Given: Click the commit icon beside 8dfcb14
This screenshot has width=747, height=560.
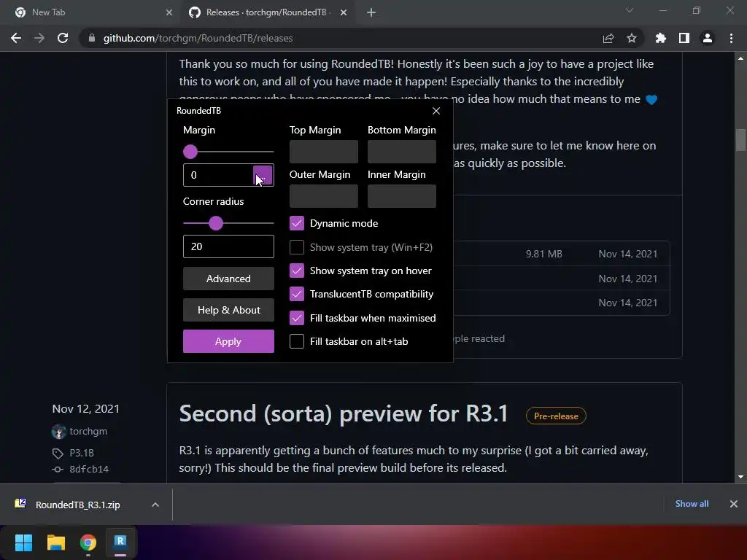Looking at the screenshot, I should coord(58,469).
